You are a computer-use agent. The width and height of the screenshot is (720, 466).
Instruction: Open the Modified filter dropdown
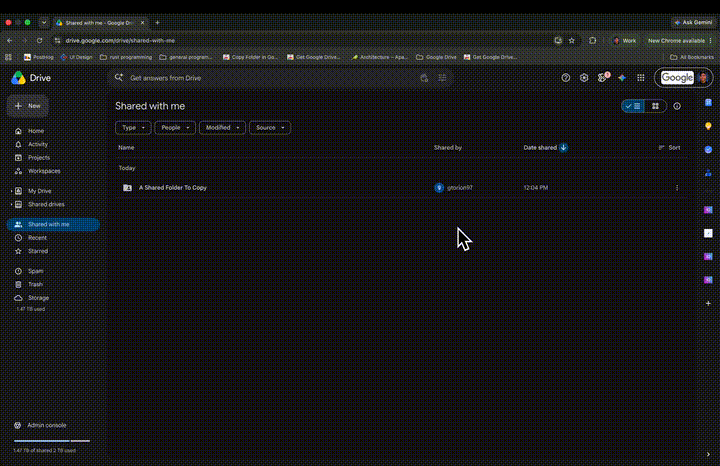(222, 128)
